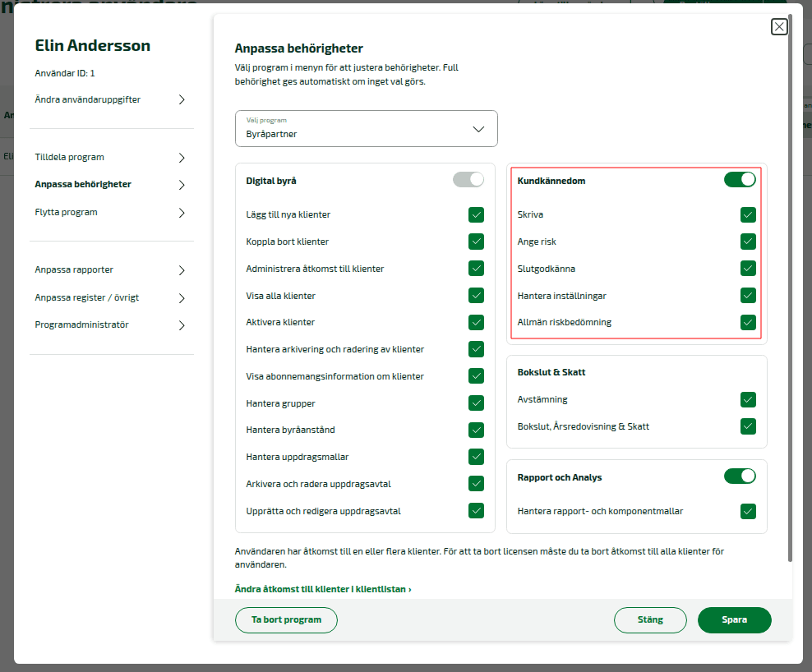Image resolution: width=812 pixels, height=672 pixels.
Task: Click the chevron beside Ändra användaruppgifter
Action: click(x=182, y=99)
